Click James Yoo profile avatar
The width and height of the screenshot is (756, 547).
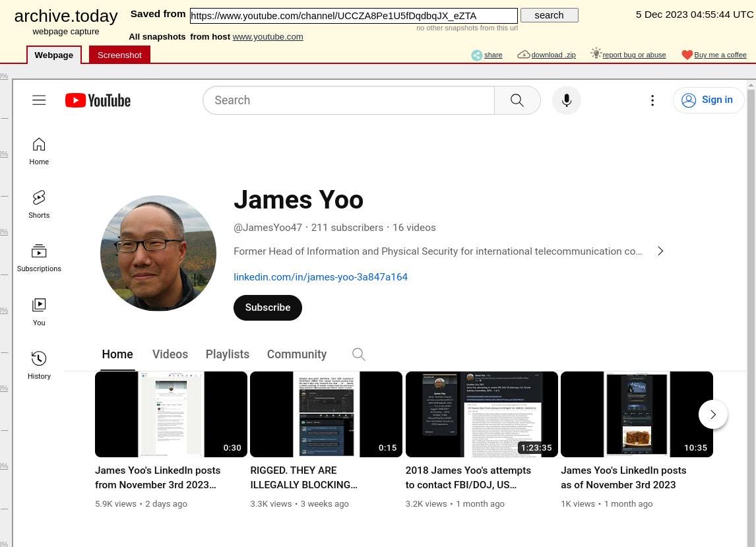[x=158, y=253]
